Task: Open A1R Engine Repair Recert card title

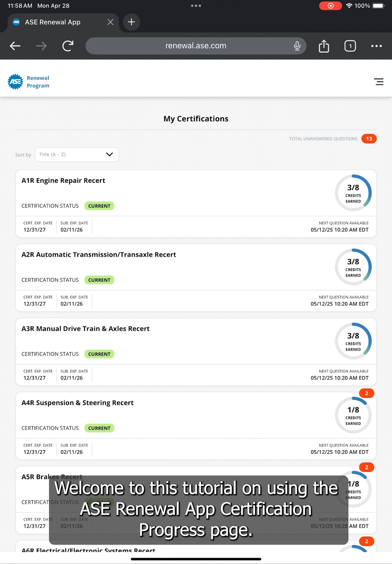Action: [x=63, y=180]
